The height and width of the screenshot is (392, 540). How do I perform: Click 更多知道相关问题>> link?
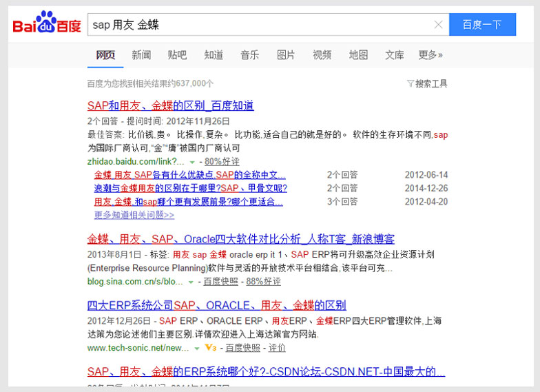click(x=134, y=215)
